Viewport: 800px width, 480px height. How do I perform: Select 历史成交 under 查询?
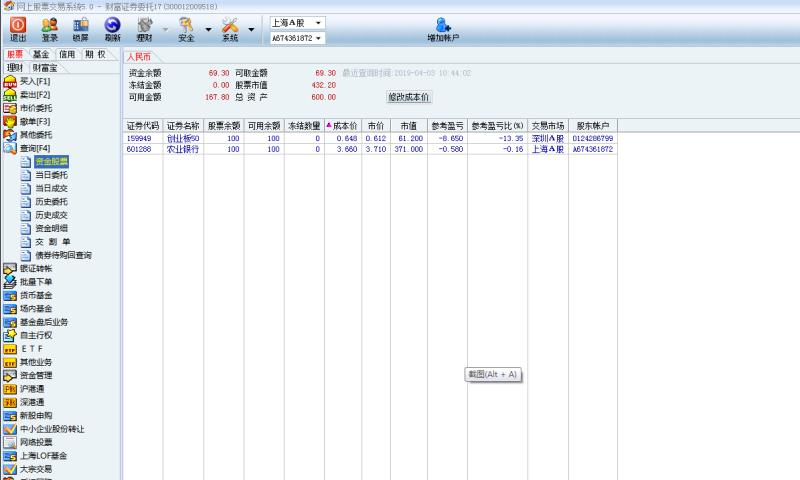[x=51, y=215]
